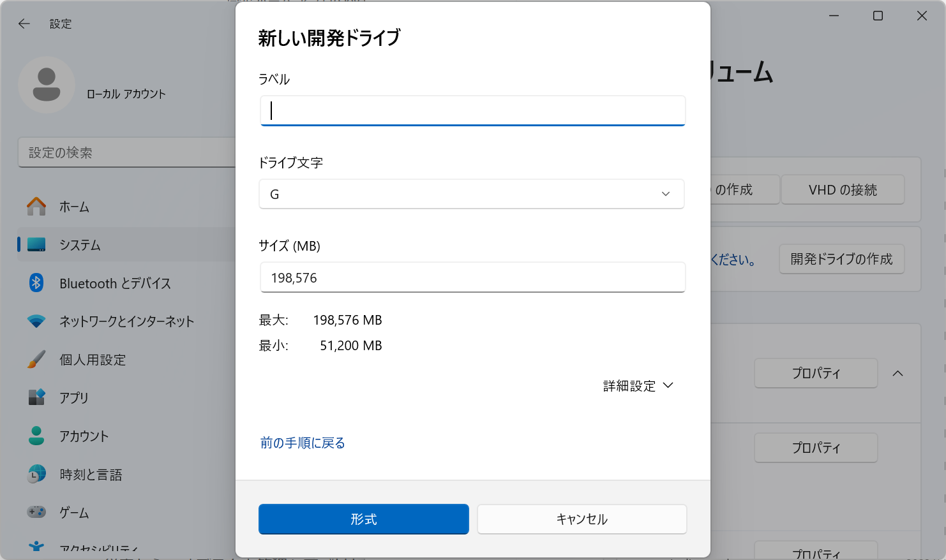Click the back arrow
This screenshot has height=560, width=946.
pyautogui.click(x=24, y=24)
